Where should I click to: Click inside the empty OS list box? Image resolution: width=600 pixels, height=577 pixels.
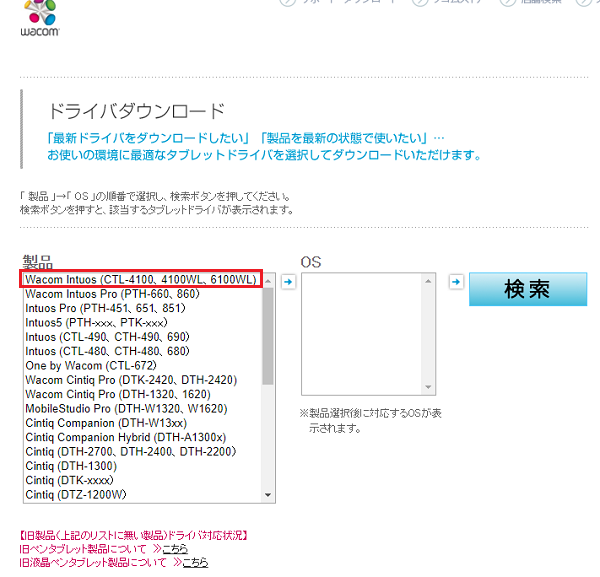pyautogui.click(x=362, y=334)
